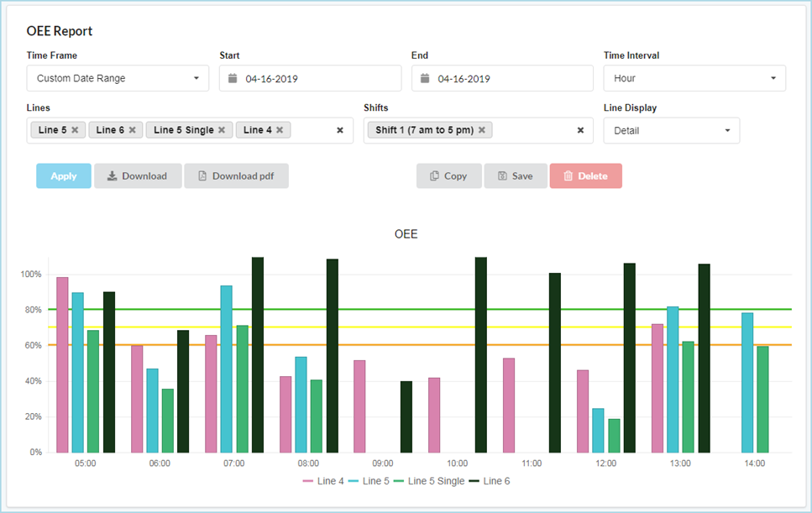Remove Line 6 tag from Lines
812x513 pixels.
coord(132,130)
